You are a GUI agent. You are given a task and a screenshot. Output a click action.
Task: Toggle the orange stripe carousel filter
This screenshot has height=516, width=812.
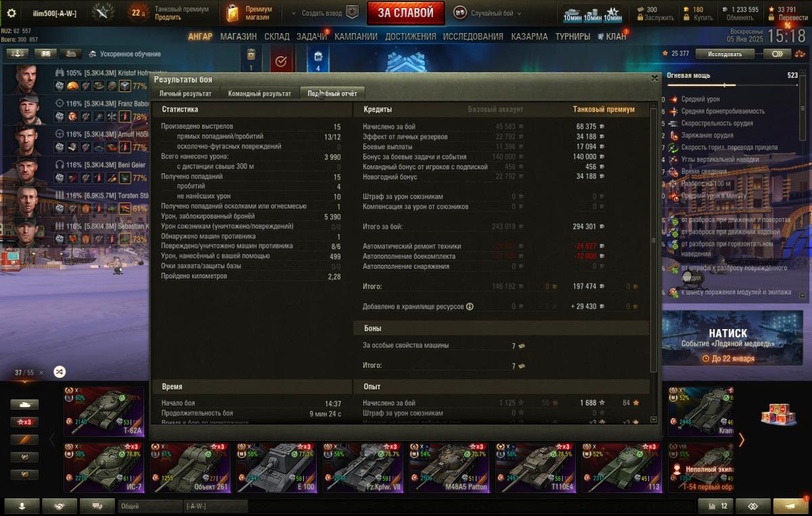24,439
